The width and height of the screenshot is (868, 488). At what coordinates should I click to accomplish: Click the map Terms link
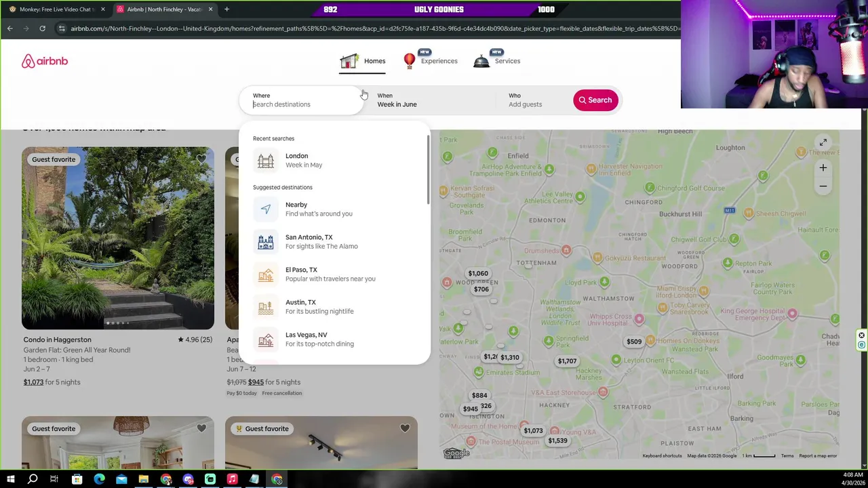point(787,455)
